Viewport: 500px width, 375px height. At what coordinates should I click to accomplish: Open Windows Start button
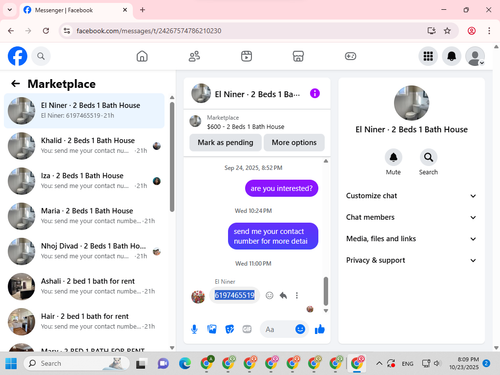[11, 363]
